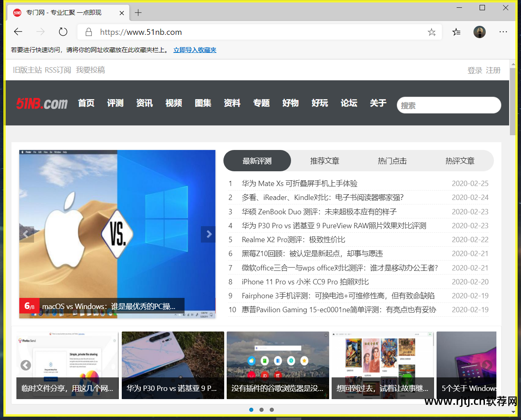Open 资讯 in navigation bar
521x420 pixels.
pos(145,103)
